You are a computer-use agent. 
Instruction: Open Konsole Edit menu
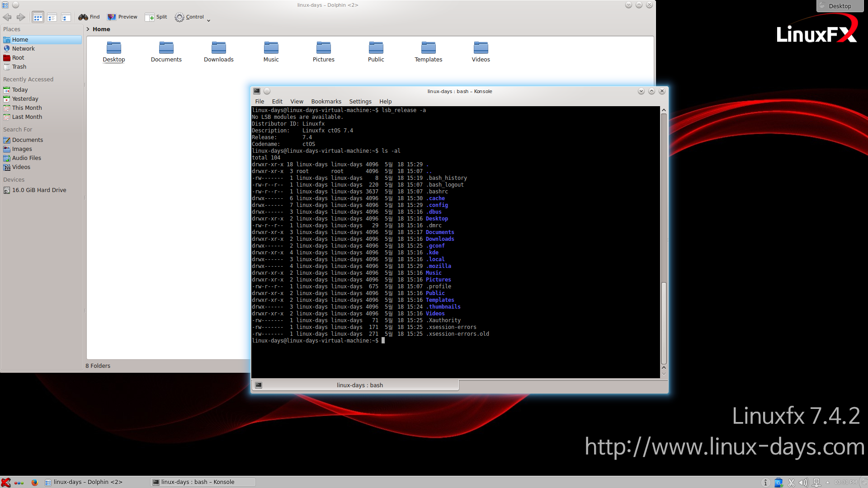(x=277, y=102)
